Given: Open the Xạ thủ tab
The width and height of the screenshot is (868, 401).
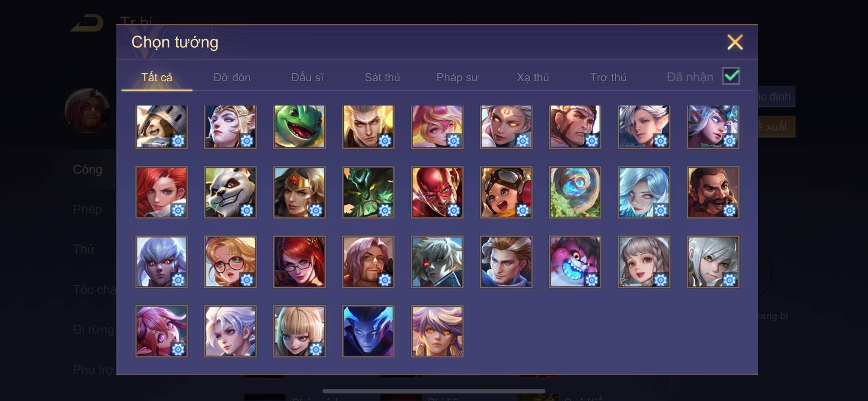Looking at the screenshot, I should pyautogui.click(x=533, y=77).
